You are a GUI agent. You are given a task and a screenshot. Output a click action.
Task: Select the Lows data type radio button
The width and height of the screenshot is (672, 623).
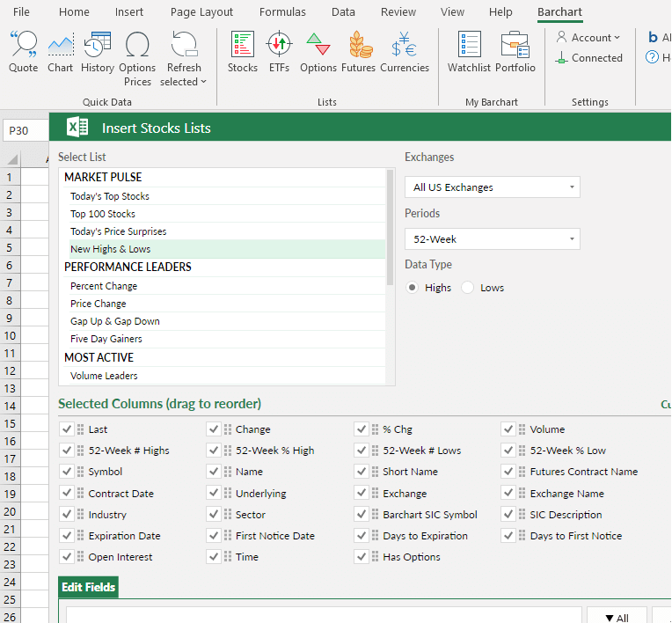coord(467,288)
